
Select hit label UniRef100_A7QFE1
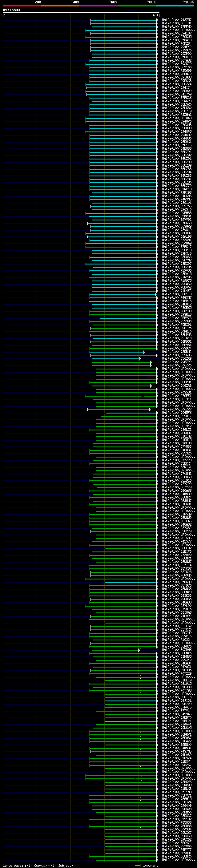click(x=176, y=396)
